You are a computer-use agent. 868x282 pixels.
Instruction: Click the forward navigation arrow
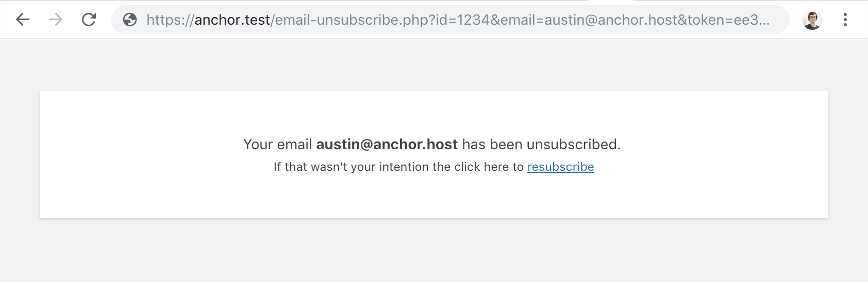coord(56,20)
